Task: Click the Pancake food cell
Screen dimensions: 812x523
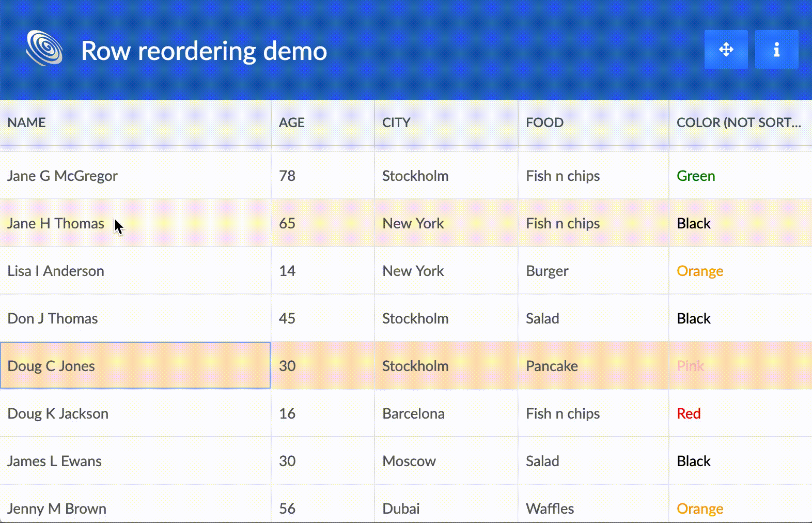Action: 552,366
